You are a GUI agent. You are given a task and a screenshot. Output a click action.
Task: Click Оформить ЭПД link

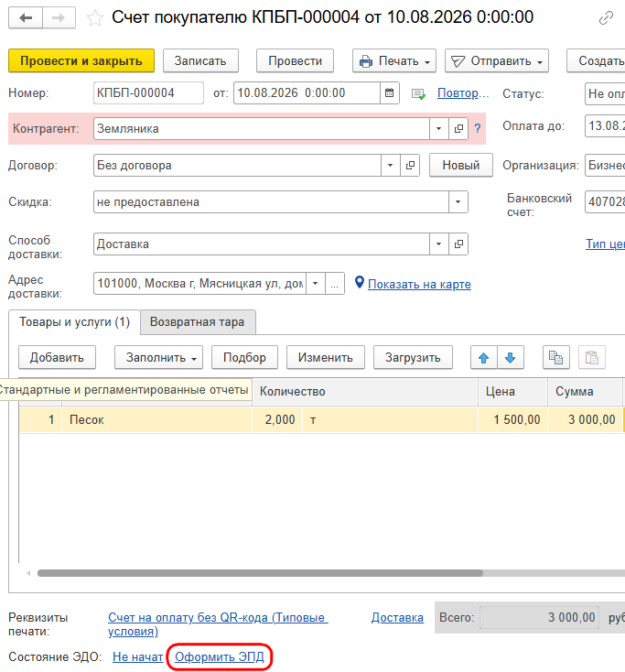coord(220,657)
